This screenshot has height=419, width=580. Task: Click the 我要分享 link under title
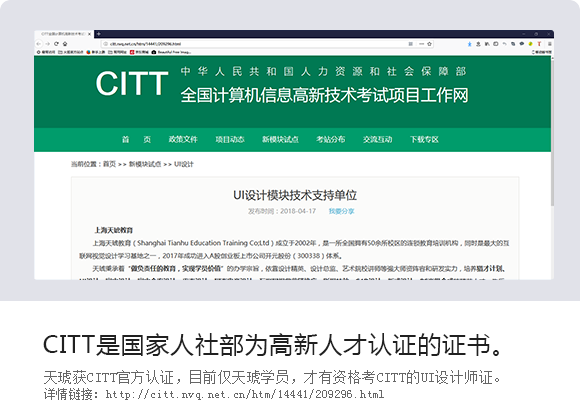[x=341, y=211]
